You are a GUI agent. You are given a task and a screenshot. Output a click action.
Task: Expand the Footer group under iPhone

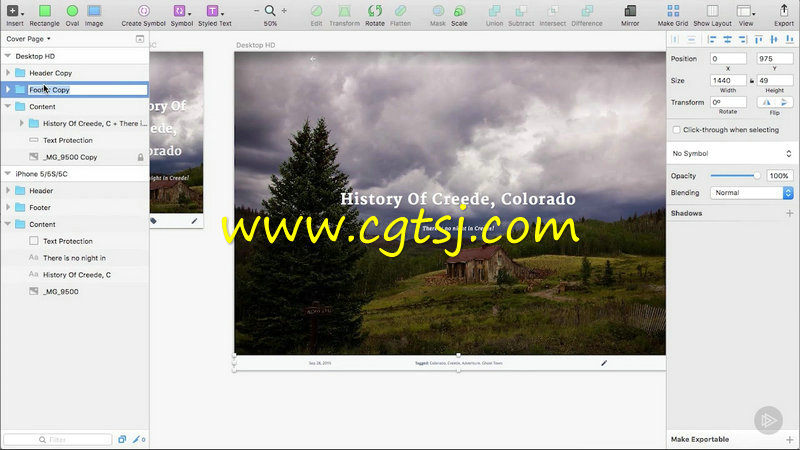tap(8, 208)
